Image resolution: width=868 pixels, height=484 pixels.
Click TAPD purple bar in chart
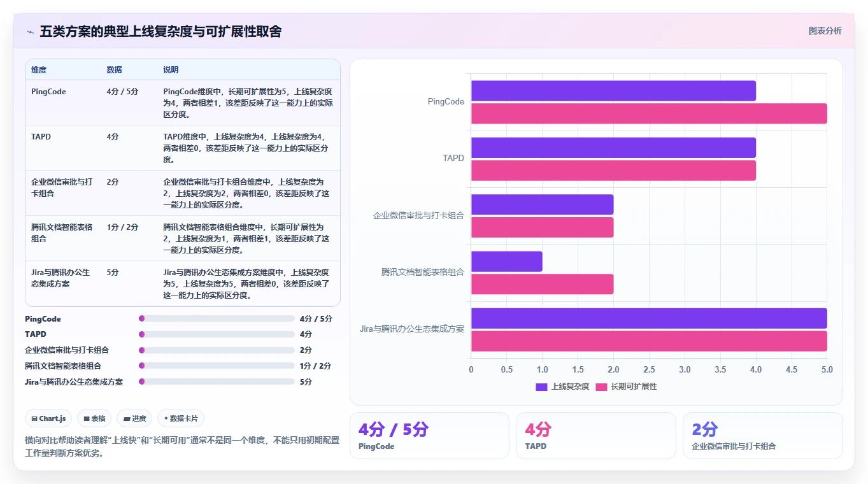point(613,148)
